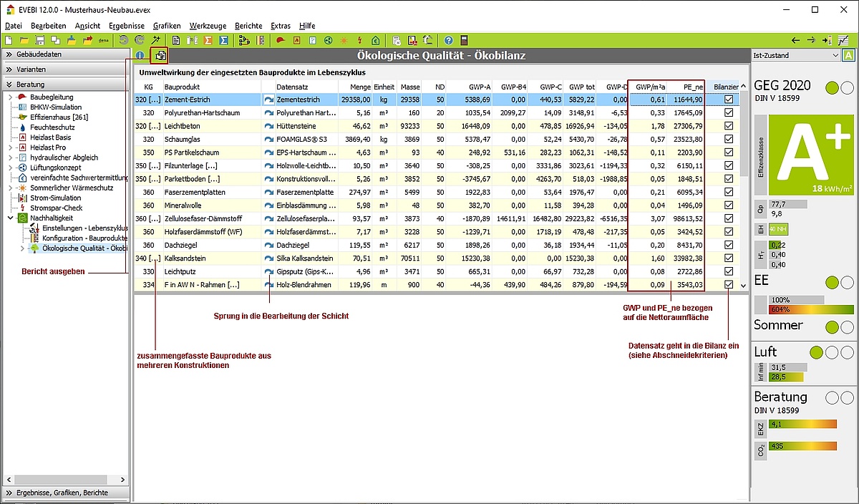The height and width of the screenshot is (504, 859).
Task: Click the jump arrow icon in the Leichtbeton row
Action: point(268,126)
